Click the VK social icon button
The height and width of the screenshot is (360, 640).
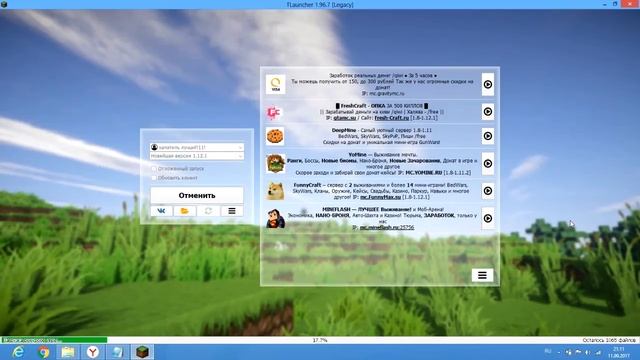coord(162,211)
